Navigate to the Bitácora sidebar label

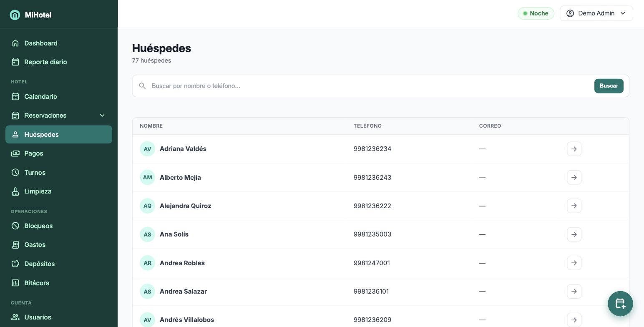coord(37,283)
